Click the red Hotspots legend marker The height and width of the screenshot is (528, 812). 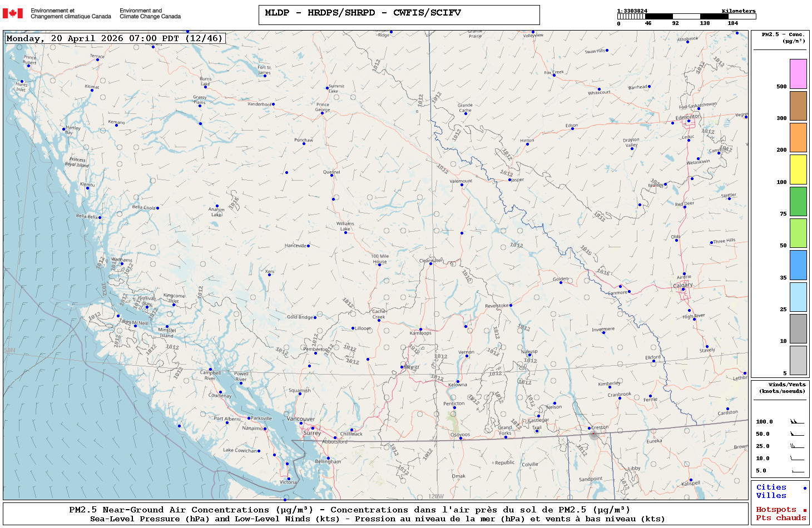[804, 510]
